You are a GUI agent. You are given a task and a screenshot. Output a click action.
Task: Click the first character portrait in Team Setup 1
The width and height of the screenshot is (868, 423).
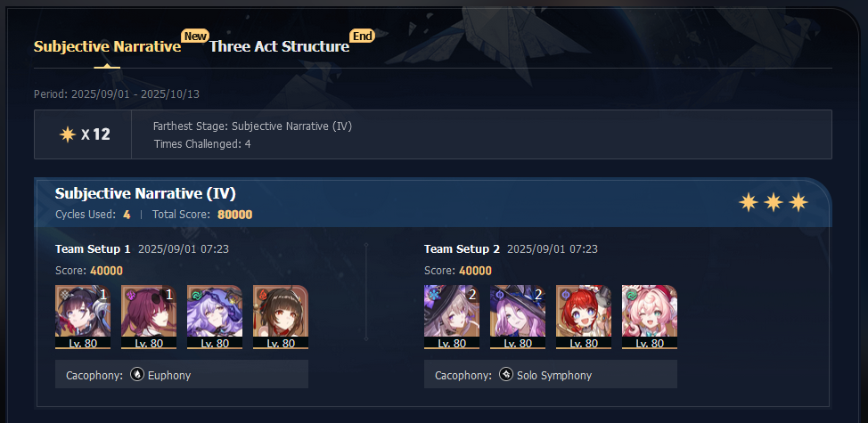[83, 317]
